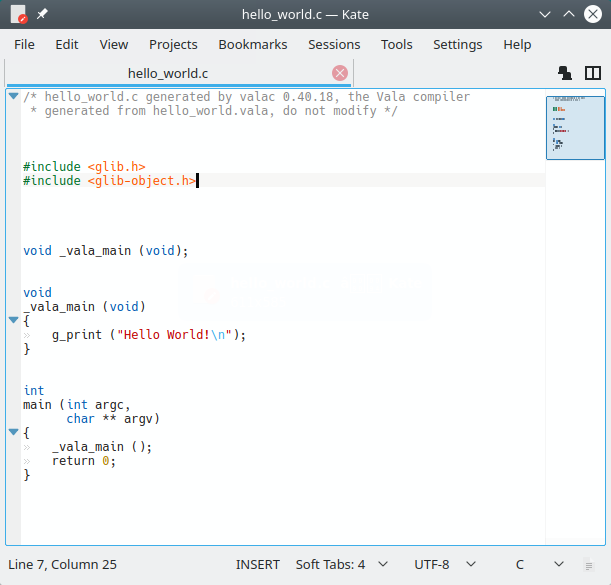Collapse the top comment block fold arrow
611x585 pixels.
tap(13, 97)
